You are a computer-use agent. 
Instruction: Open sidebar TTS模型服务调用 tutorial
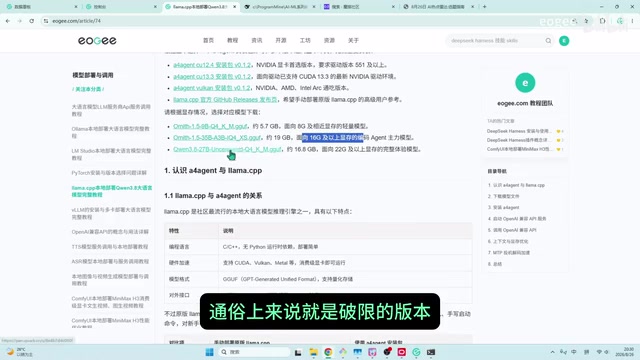pyautogui.click(x=110, y=247)
